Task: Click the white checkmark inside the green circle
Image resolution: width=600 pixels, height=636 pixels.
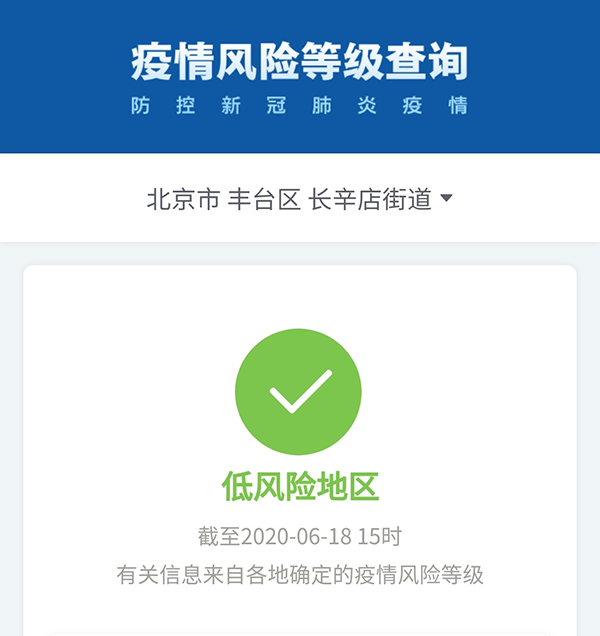Action: (301, 391)
